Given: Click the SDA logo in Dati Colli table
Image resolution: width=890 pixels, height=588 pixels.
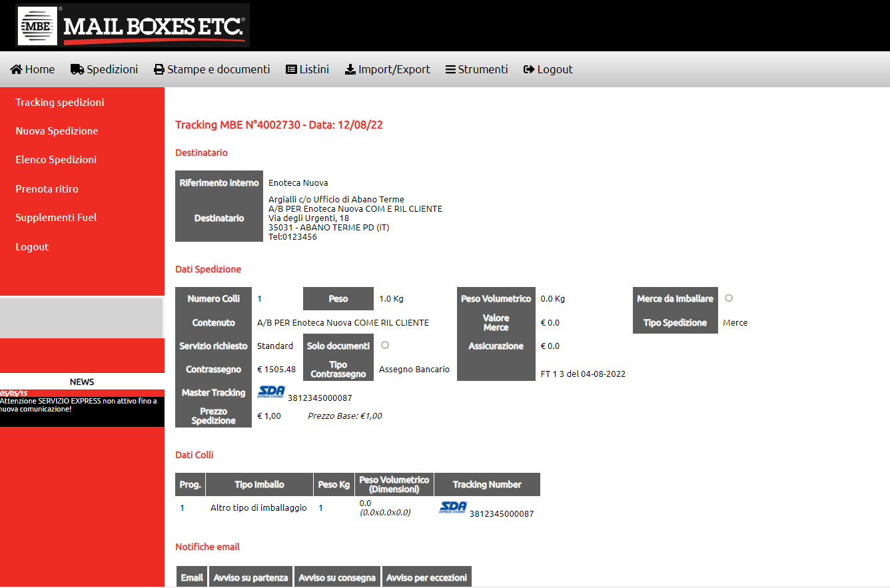Looking at the screenshot, I should [x=453, y=507].
